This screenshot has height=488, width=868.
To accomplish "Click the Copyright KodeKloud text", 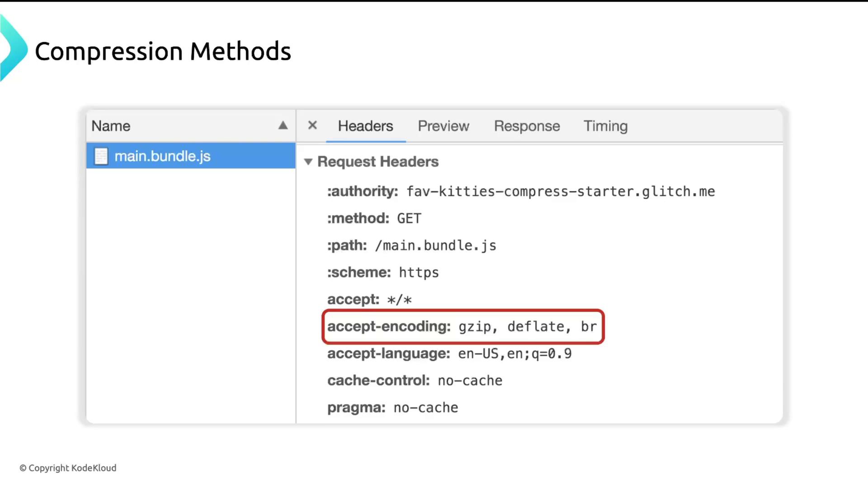I will (68, 468).
